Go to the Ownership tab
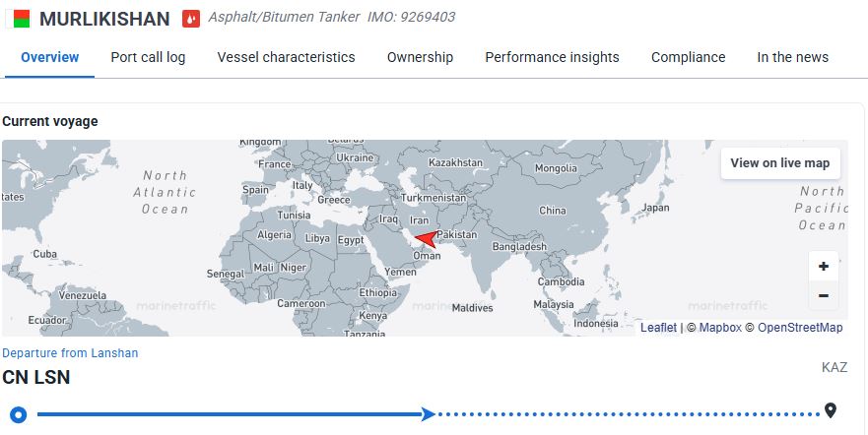 pyautogui.click(x=420, y=57)
